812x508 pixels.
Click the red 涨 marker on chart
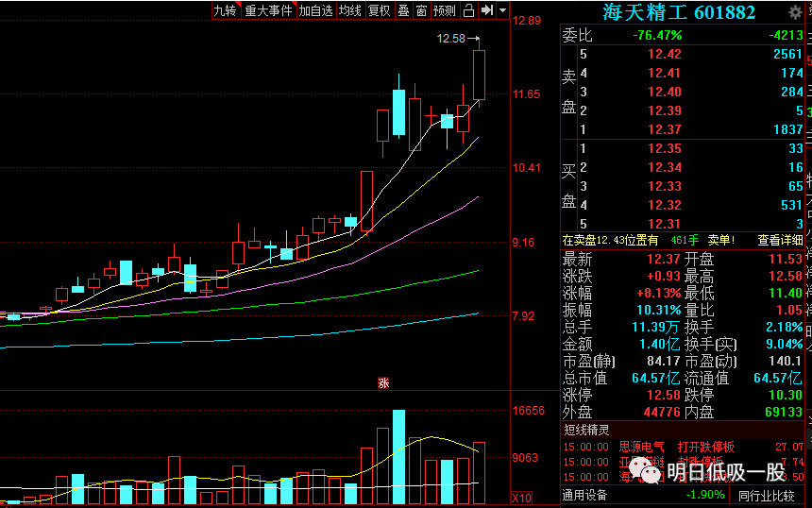[383, 383]
